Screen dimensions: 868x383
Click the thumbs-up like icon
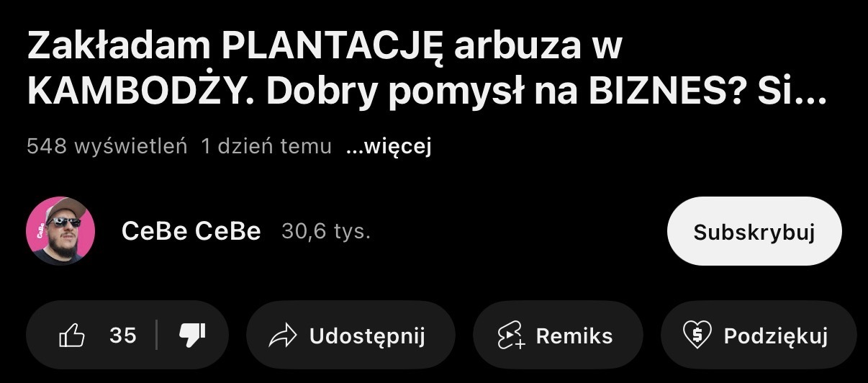point(72,335)
